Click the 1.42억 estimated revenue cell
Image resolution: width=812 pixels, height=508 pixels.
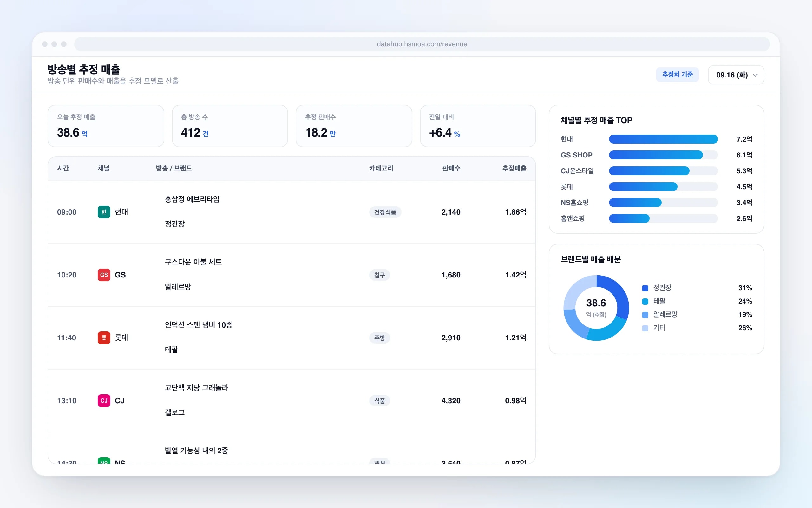tap(515, 275)
